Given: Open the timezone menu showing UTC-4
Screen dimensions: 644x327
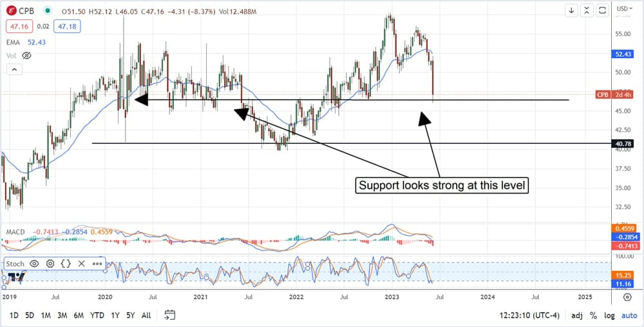Looking at the screenshot, I should point(531,315).
